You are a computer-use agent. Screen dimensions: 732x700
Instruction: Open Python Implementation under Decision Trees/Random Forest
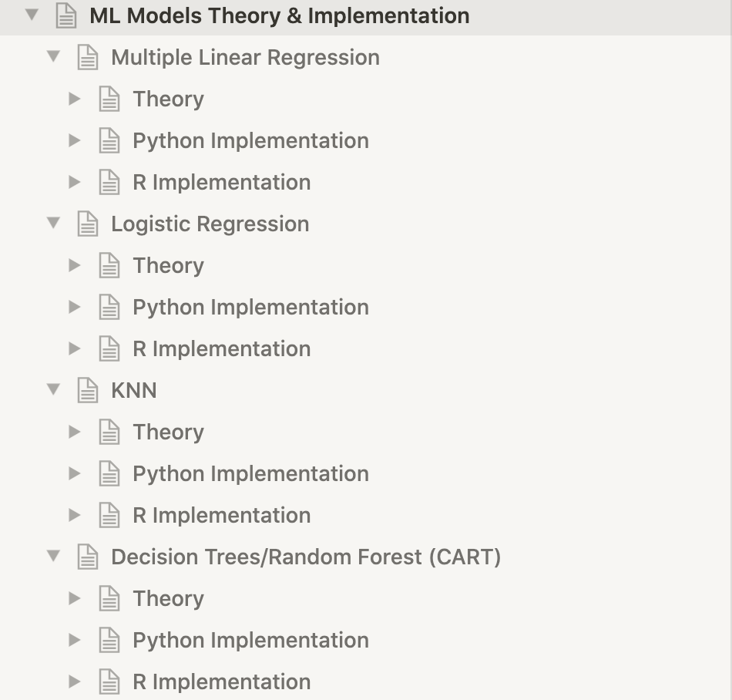tap(250, 641)
